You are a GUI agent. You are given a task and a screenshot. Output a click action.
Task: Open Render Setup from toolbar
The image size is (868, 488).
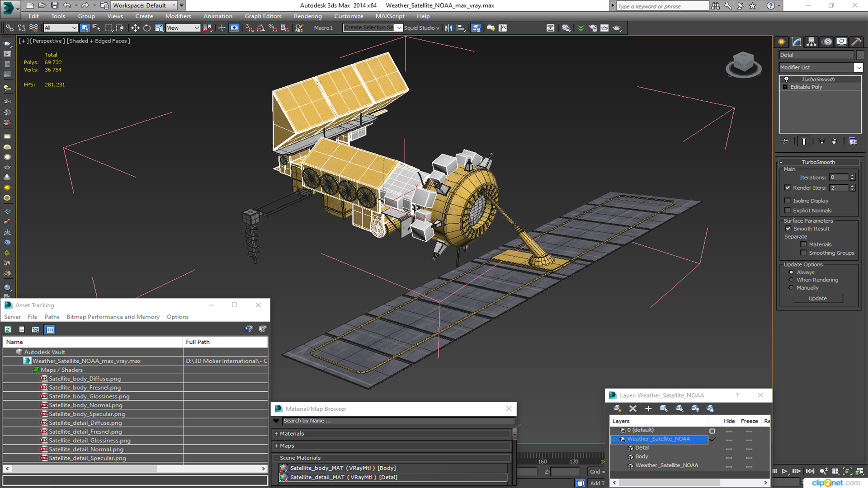coord(593,28)
